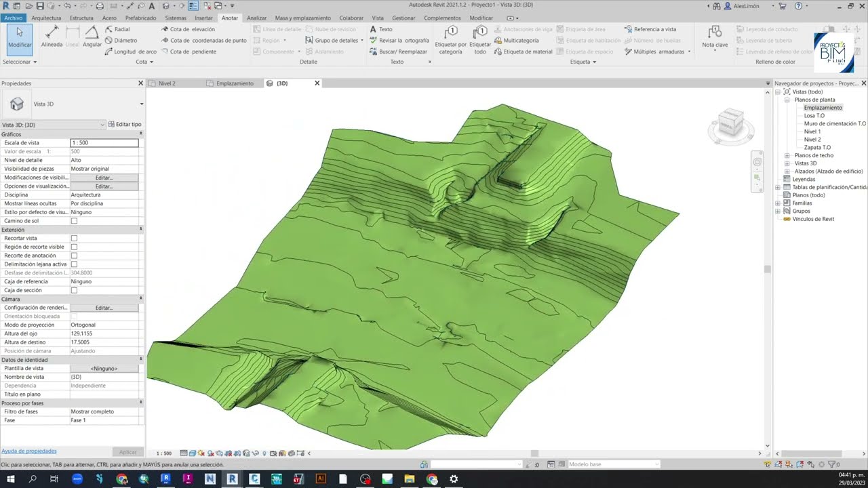
Task: Expand the Familias tree node
Action: [x=778, y=203]
